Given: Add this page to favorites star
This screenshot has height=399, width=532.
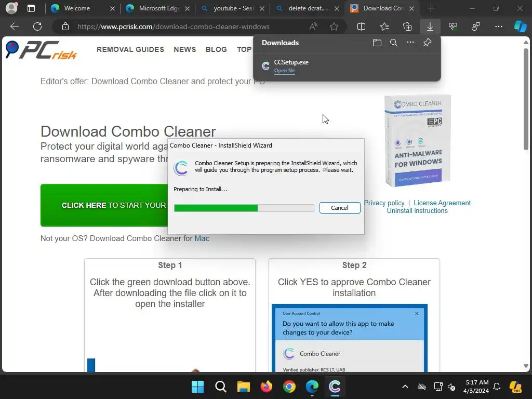Looking at the screenshot, I should pos(334,26).
